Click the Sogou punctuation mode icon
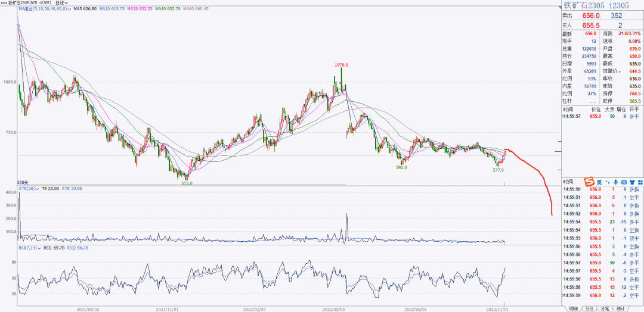Screen dimensions: 644x312 pos(608,182)
